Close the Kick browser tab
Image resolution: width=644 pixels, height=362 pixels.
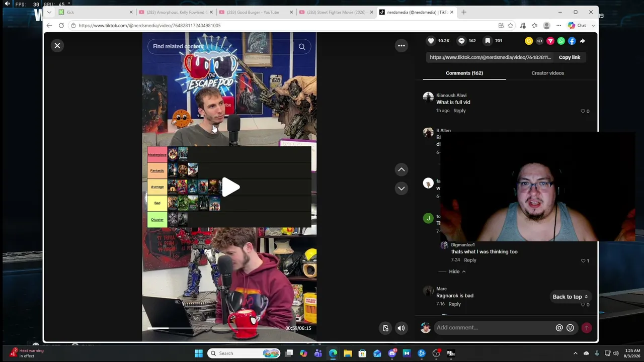pos(131,12)
